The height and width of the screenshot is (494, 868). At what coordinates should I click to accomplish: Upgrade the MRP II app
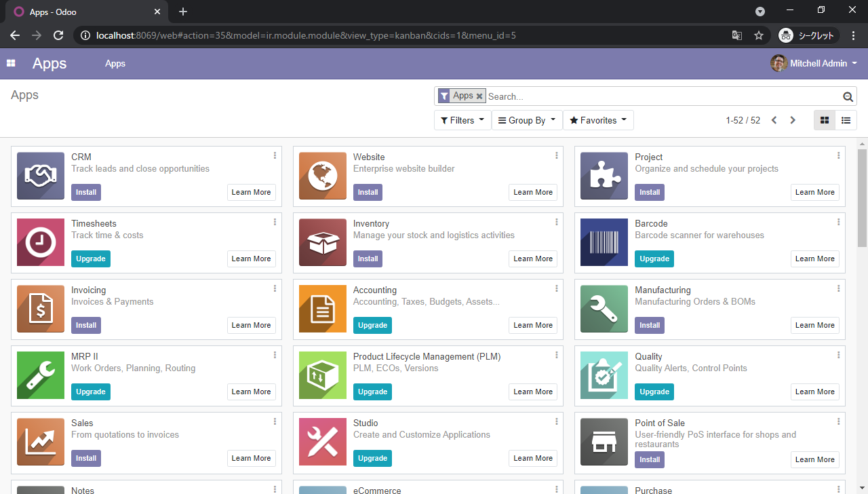(x=91, y=392)
